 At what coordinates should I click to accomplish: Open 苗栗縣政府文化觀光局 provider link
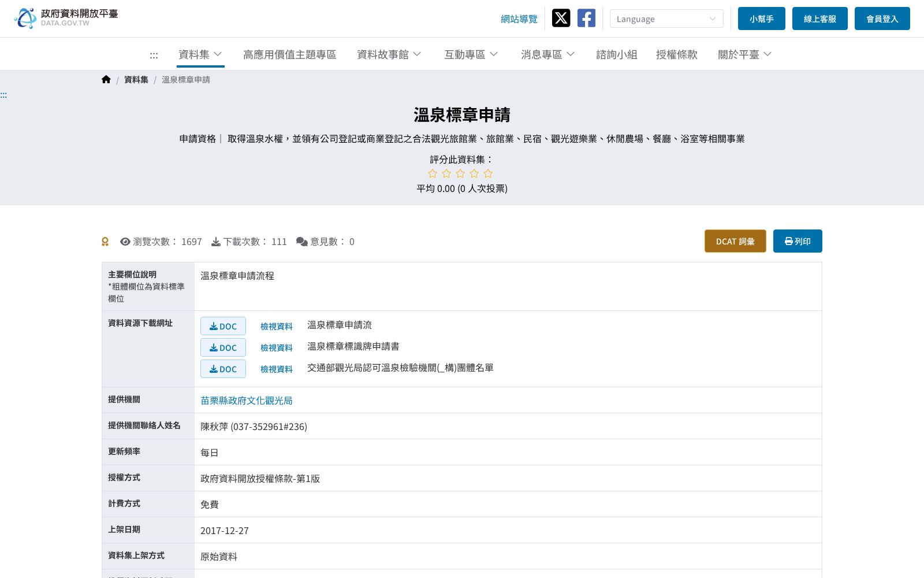pyautogui.click(x=247, y=401)
